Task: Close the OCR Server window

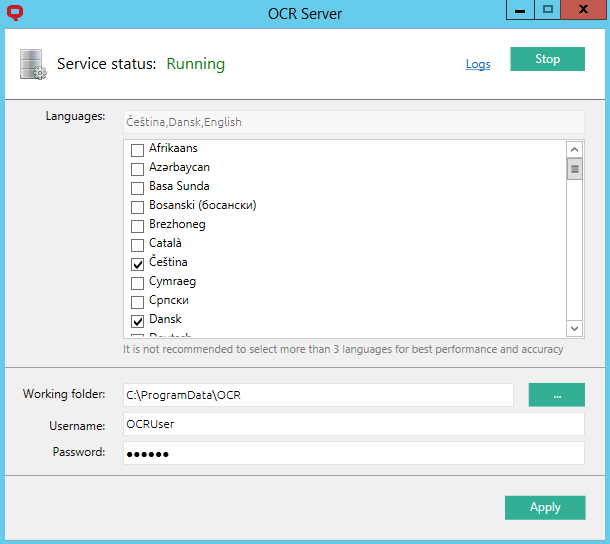Action: [585, 10]
